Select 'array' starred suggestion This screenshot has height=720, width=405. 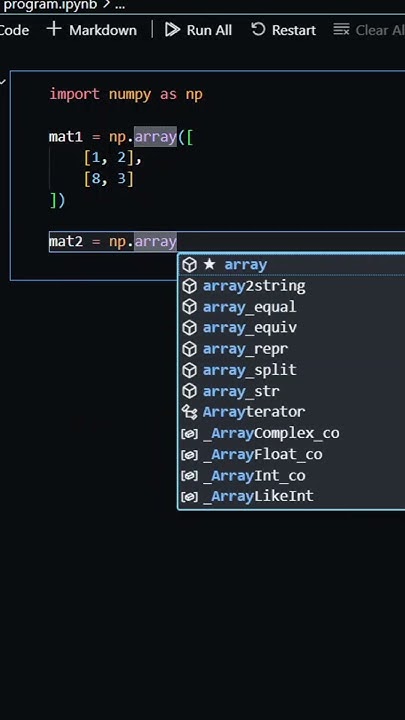(292, 264)
